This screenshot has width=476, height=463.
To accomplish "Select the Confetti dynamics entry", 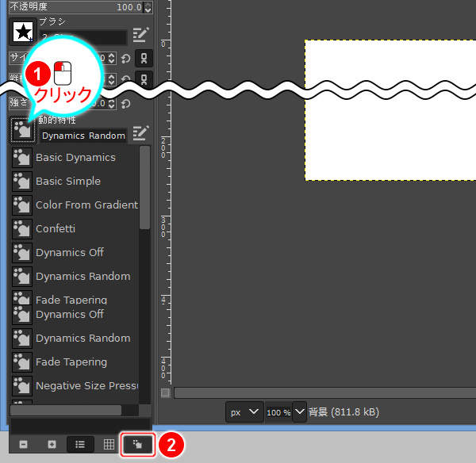I will point(56,229).
